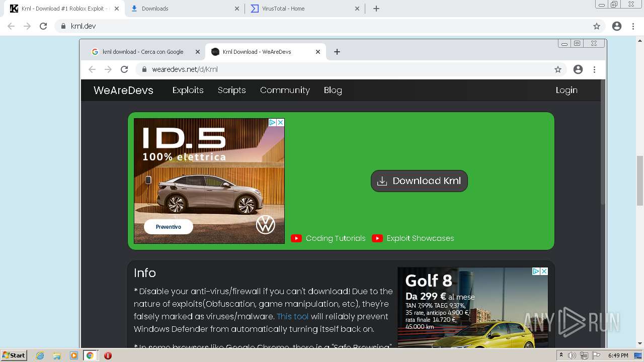Click Chrome icon in taskbar
Image resolution: width=644 pixels, height=362 pixels.
pos(90,355)
